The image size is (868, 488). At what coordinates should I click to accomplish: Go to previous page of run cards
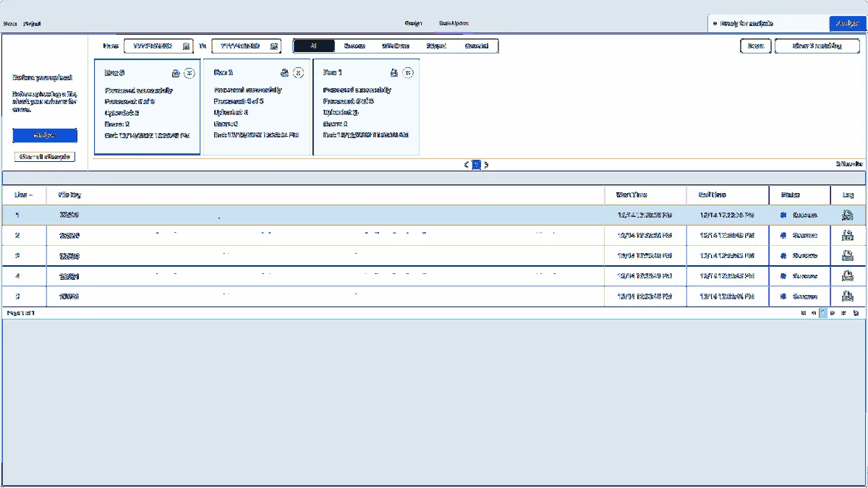pyautogui.click(x=467, y=164)
